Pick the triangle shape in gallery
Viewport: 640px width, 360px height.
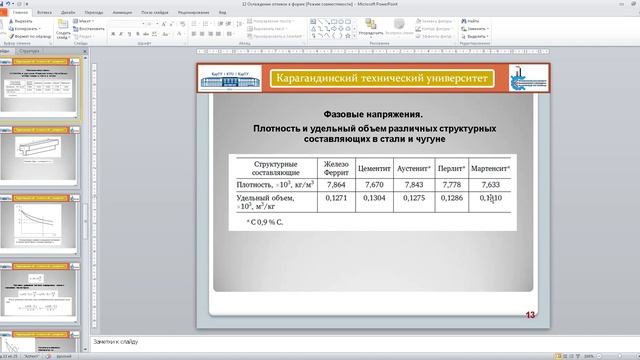313,29
